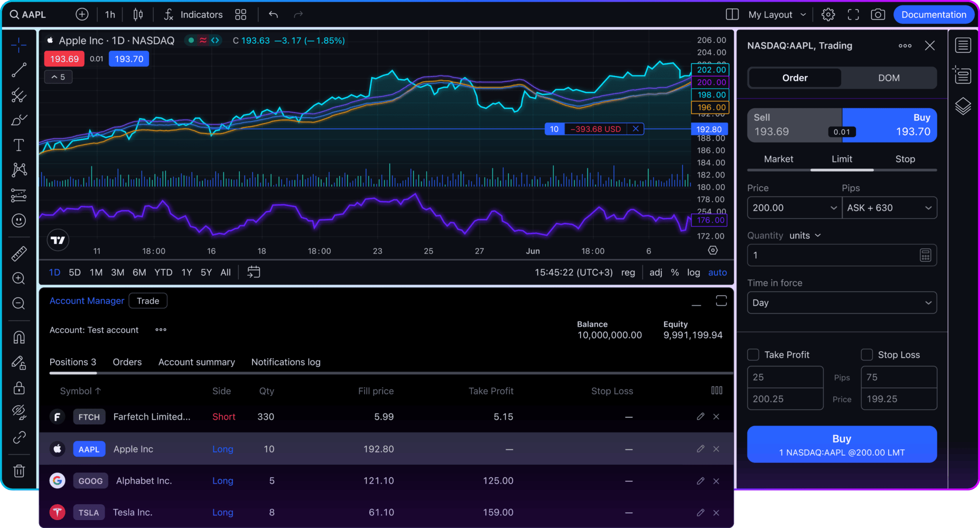This screenshot has height=528, width=980.
Task: Select the ruler measure tool
Action: (x=19, y=253)
